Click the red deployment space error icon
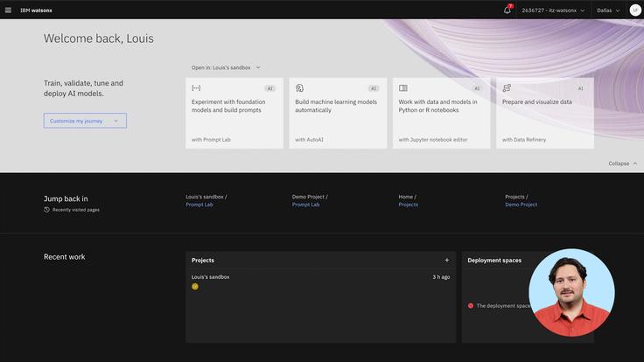Image resolution: width=644 pixels, height=362 pixels. [x=471, y=306]
